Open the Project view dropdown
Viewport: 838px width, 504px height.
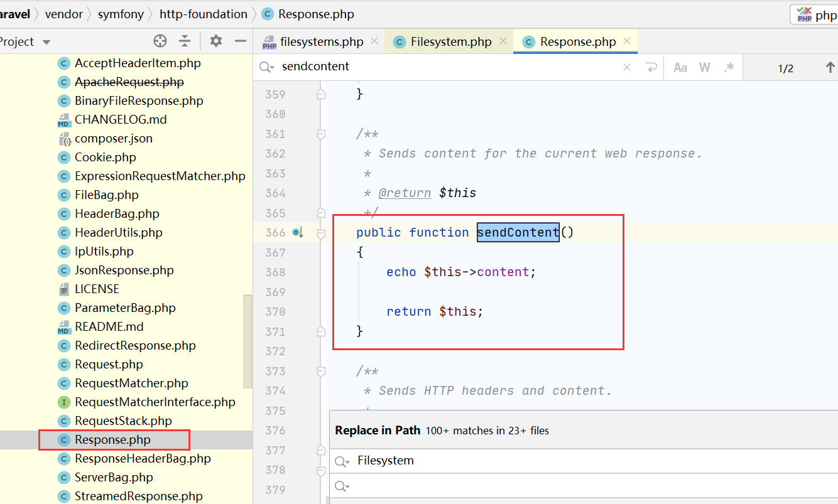pyautogui.click(x=45, y=41)
